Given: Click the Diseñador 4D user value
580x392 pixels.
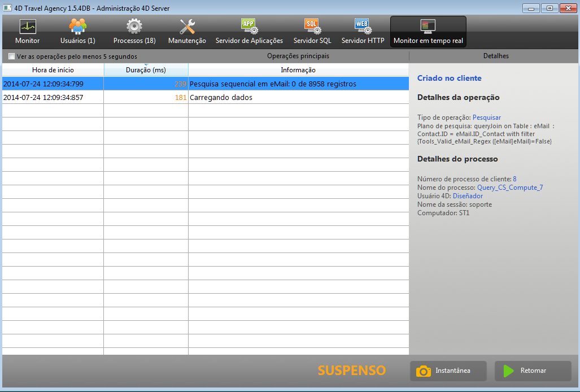Looking at the screenshot, I should 468,196.
